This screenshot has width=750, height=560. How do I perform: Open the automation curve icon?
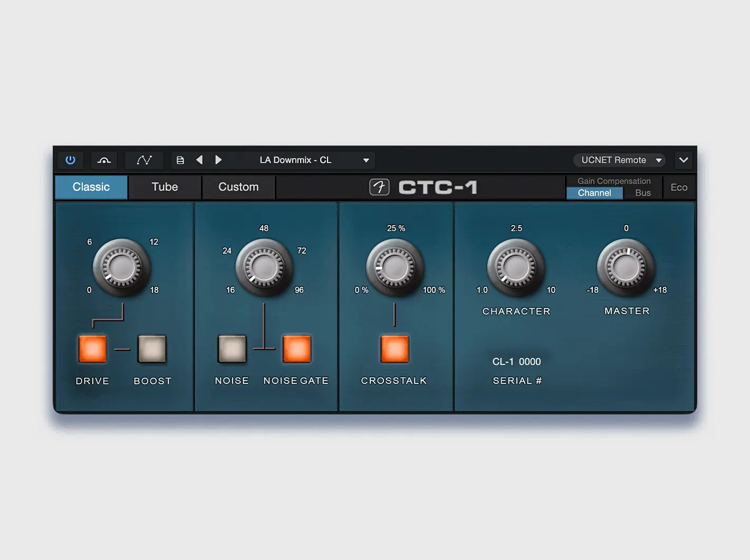click(144, 160)
